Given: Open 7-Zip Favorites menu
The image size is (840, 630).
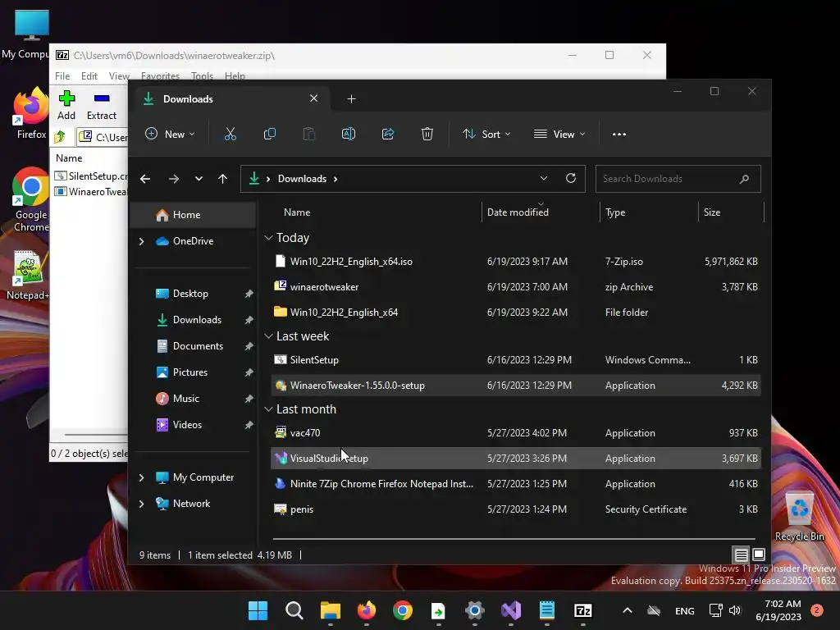Looking at the screenshot, I should (160, 76).
